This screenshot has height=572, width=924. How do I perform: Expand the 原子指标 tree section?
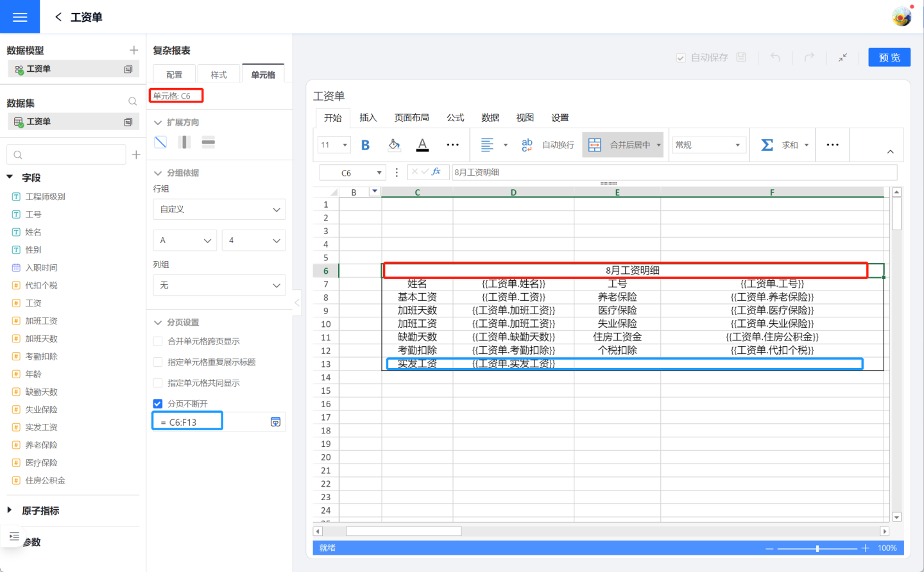[10, 510]
